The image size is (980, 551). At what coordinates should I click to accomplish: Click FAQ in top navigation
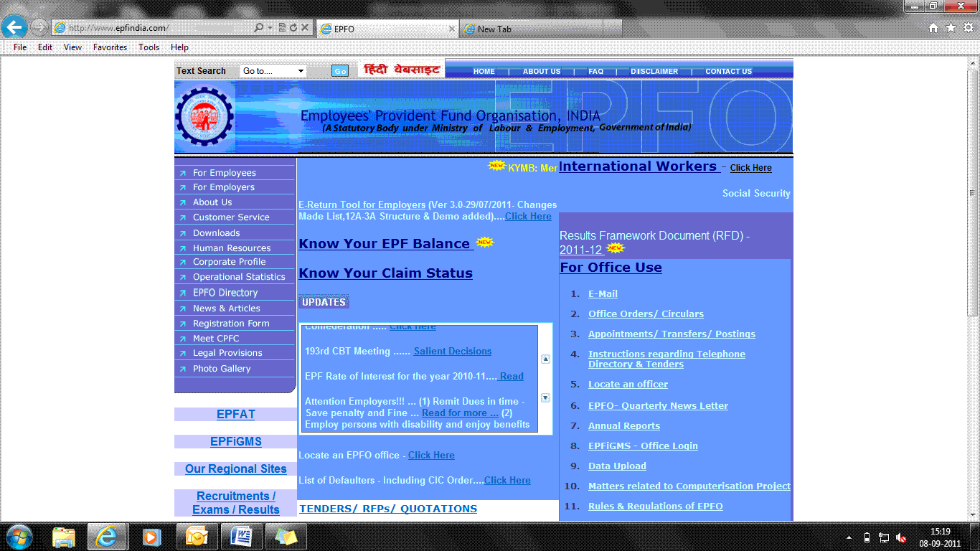[x=596, y=72]
